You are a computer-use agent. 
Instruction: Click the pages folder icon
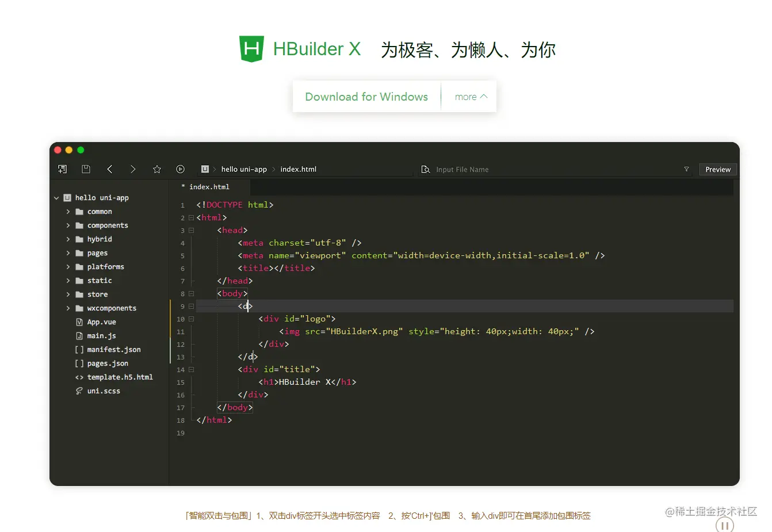tap(79, 253)
